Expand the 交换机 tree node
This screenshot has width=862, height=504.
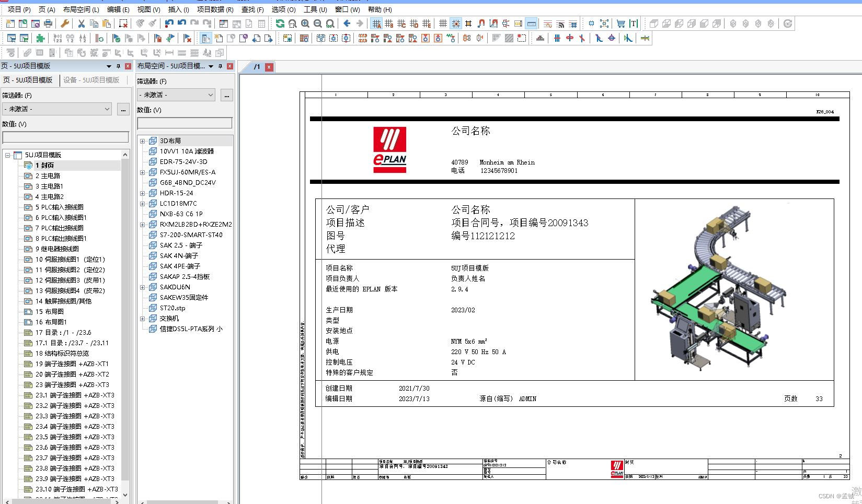tap(142, 319)
